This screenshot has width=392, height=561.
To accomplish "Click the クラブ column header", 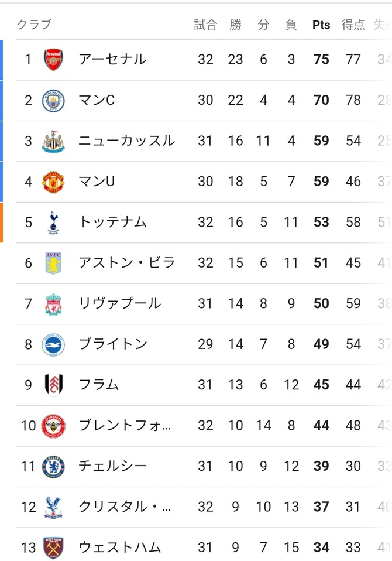I will pos(34,25).
